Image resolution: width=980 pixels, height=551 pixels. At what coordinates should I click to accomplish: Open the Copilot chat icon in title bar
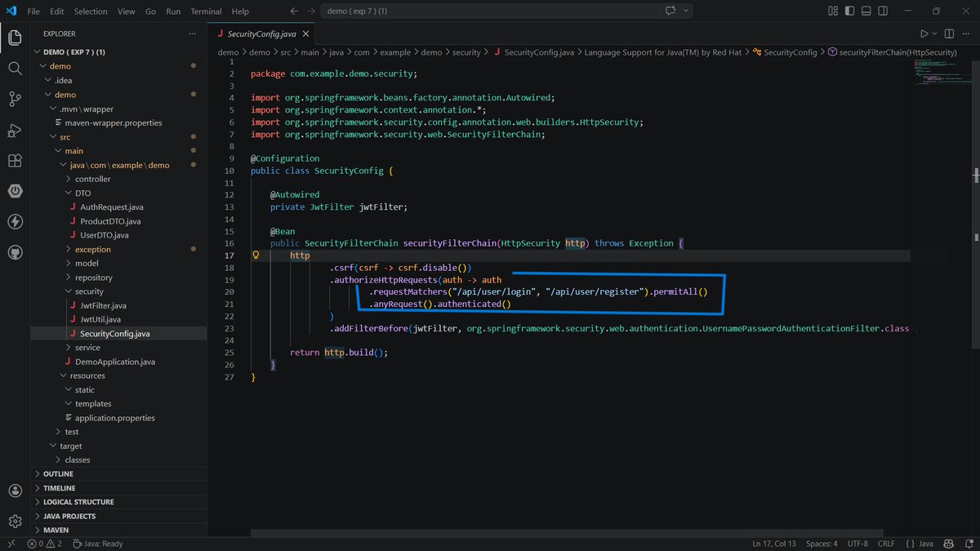coord(671,11)
